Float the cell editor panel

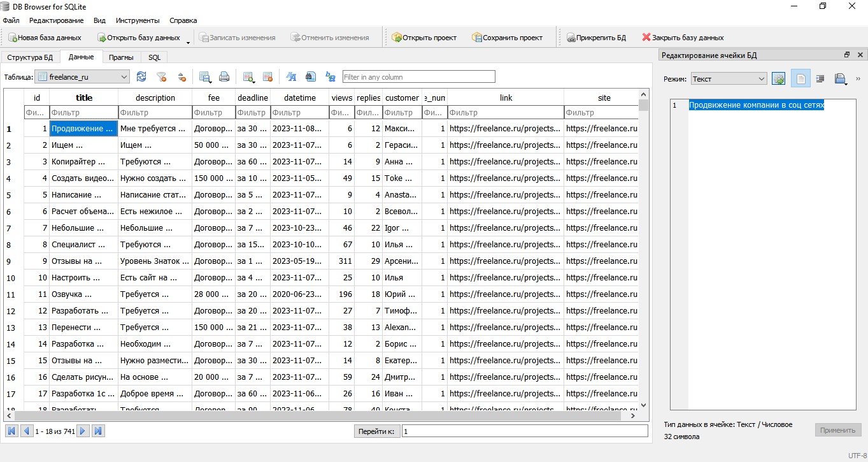click(x=847, y=55)
